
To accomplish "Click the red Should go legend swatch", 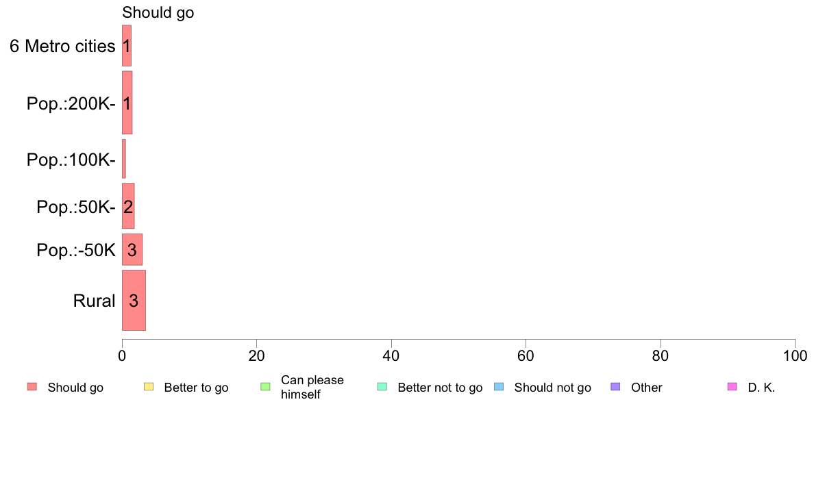I will point(32,387).
